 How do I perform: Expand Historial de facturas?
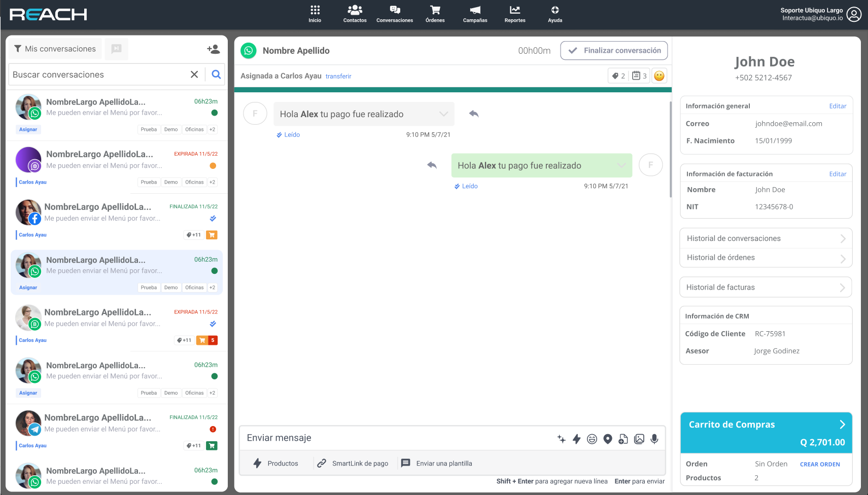point(766,288)
